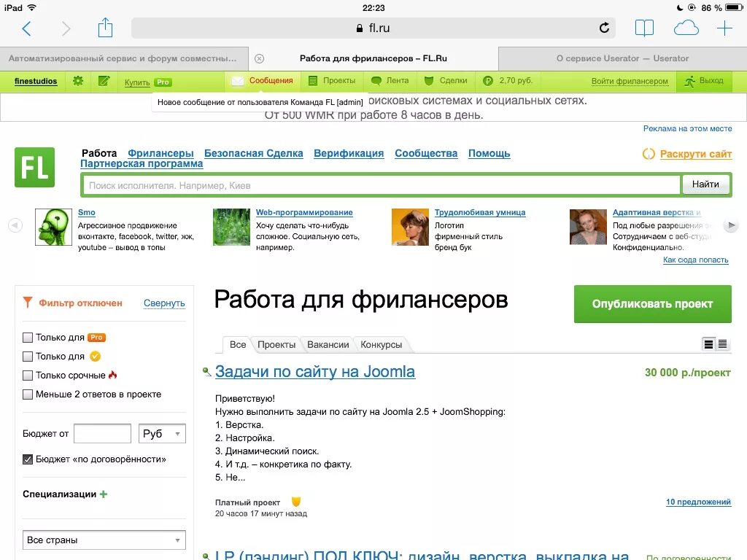Screen dimensions: 747x560
Task: Click the orange filter funnel icon
Action: [x=28, y=303]
